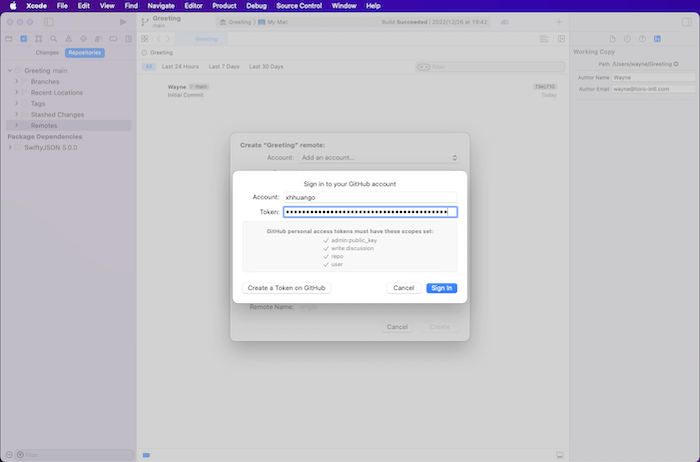Open the Symbol navigator icon

(x=39, y=39)
